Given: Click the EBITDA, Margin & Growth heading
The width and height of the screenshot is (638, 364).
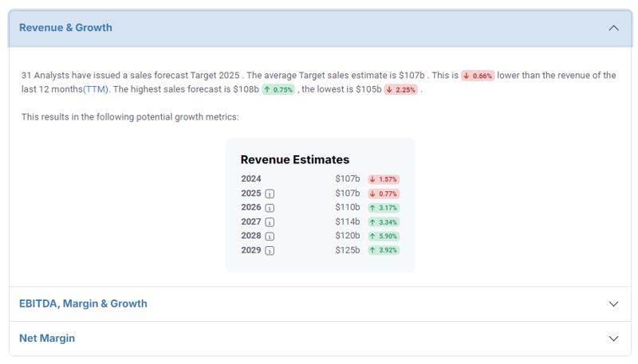Looking at the screenshot, I should click(83, 303).
